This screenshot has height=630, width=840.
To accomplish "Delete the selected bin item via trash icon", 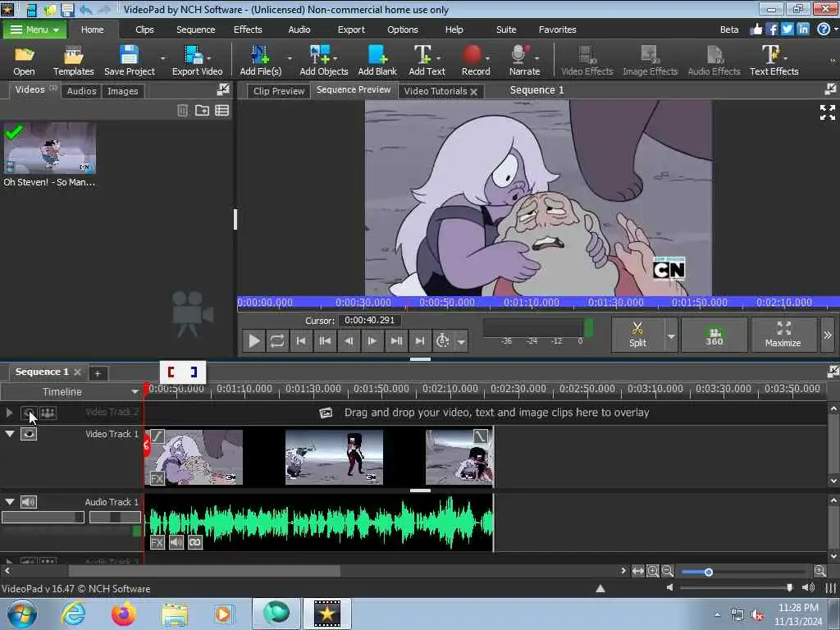I will (182, 111).
